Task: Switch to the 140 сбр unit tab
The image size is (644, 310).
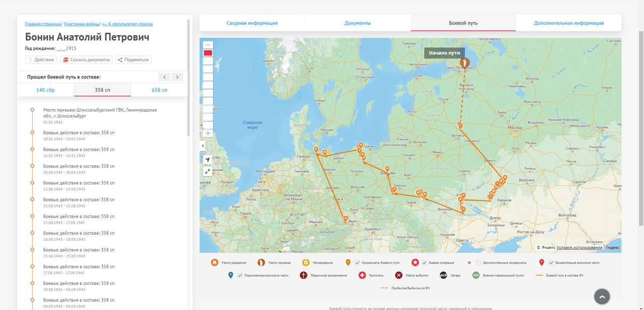Action: pos(45,90)
